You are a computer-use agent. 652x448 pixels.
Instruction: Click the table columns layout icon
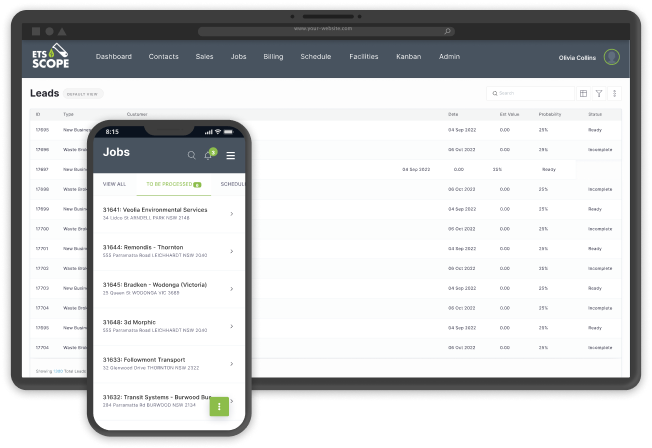pos(583,94)
